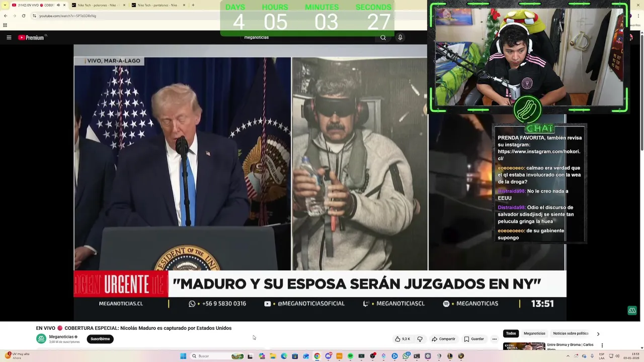644x362 pixels.
Task: Open the taskbar clock showing 13:53
Action: tap(632, 356)
